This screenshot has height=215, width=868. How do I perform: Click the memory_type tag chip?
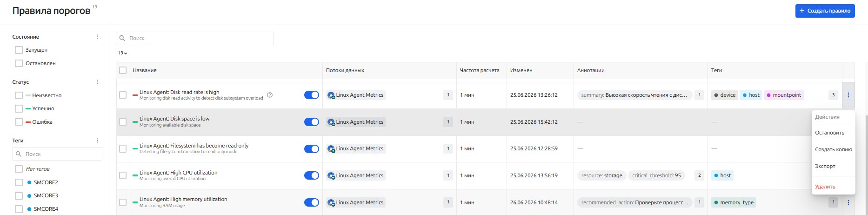pyautogui.click(x=734, y=202)
